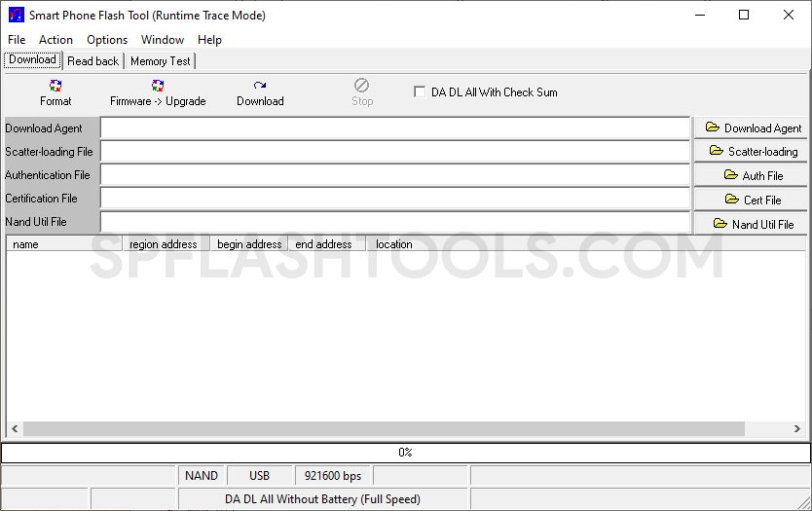Viewport: 812px width, 511px height.
Task: Click the region address column header
Action: (164, 244)
